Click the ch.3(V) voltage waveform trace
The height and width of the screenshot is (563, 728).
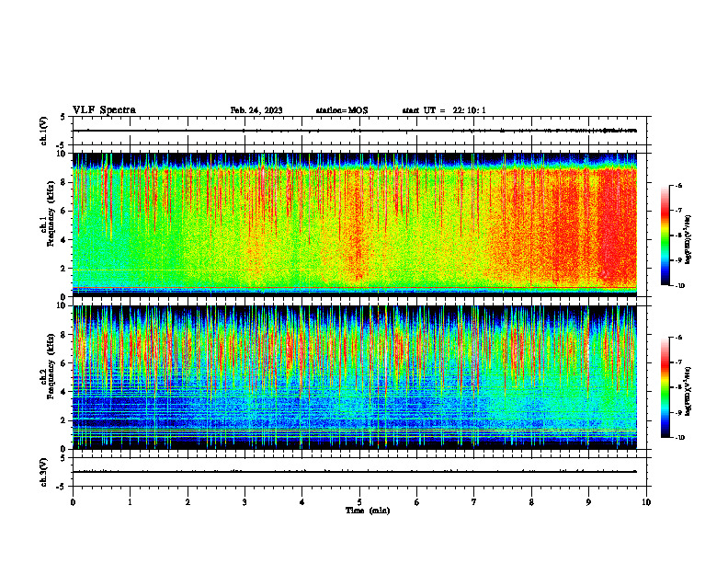click(x=355, y=472)
